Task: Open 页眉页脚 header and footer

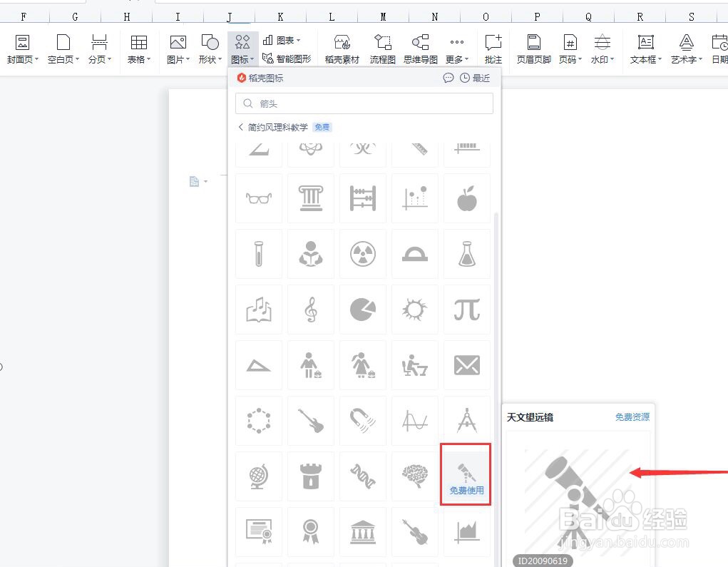Action: [x=534, y=49]
